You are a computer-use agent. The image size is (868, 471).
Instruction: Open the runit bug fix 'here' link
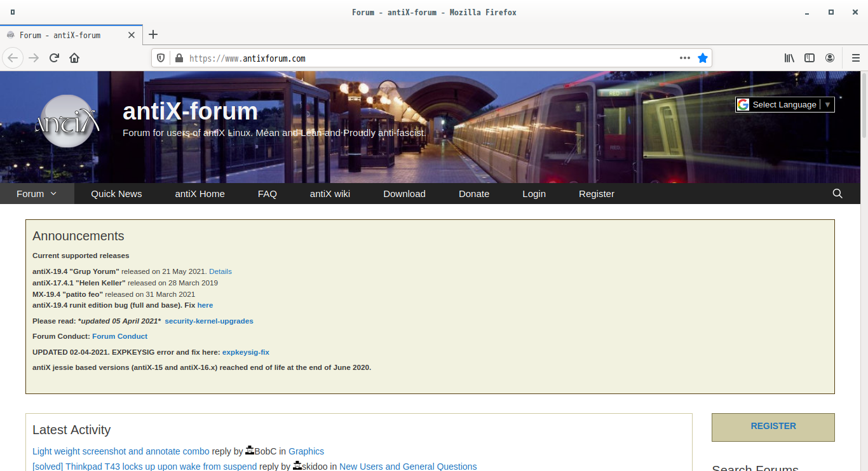coord(205,306)
